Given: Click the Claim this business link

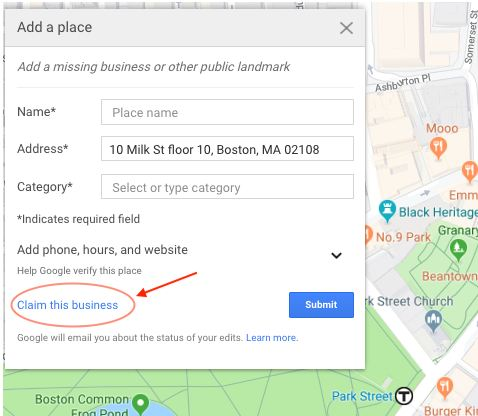Looking at the screenshot, I should coord(68,305).
